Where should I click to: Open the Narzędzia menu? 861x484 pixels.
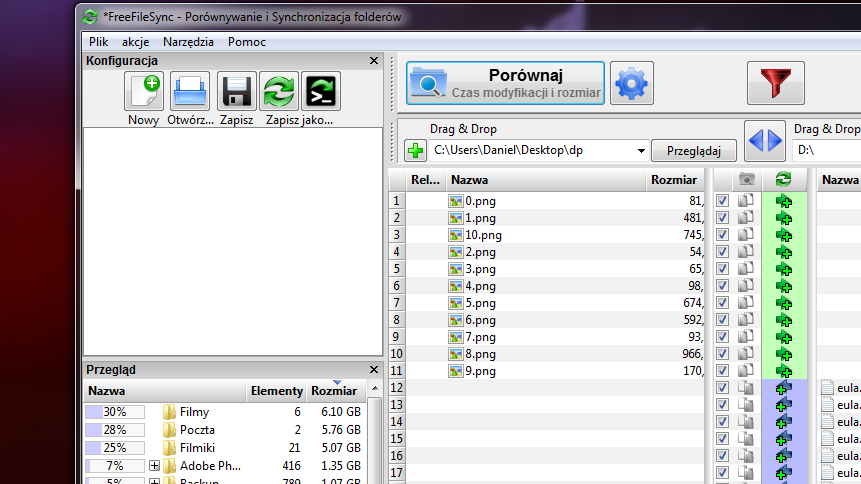[x=188, y=42]
